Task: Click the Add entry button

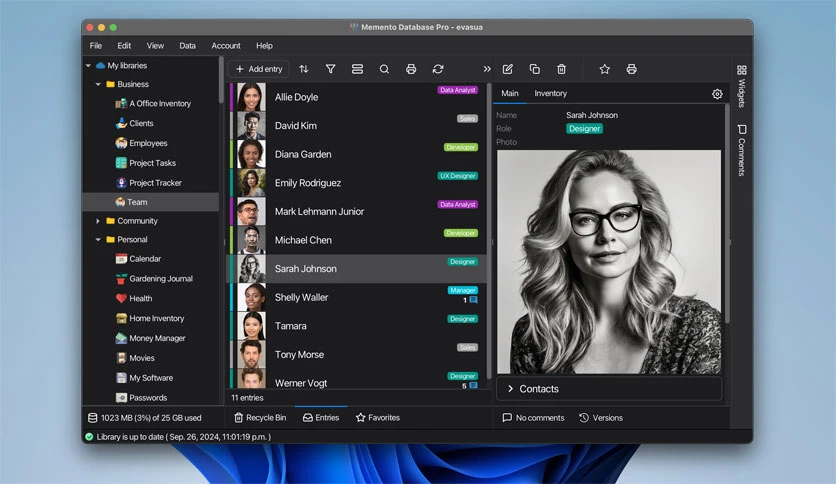Action: (x=259, y=69)
